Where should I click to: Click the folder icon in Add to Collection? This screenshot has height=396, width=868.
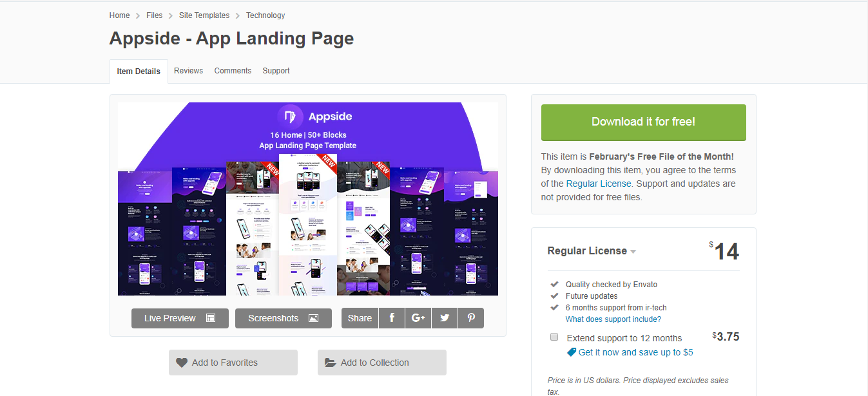(x=331, y=363)
